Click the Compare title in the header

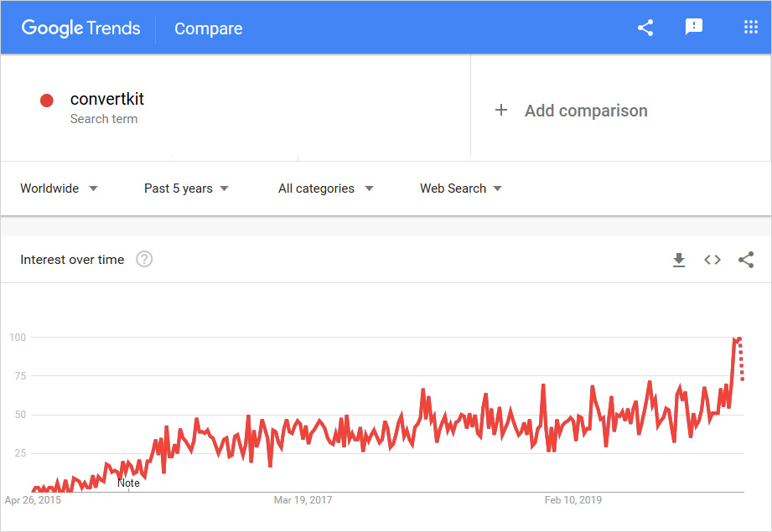click(x=208, y=28)
